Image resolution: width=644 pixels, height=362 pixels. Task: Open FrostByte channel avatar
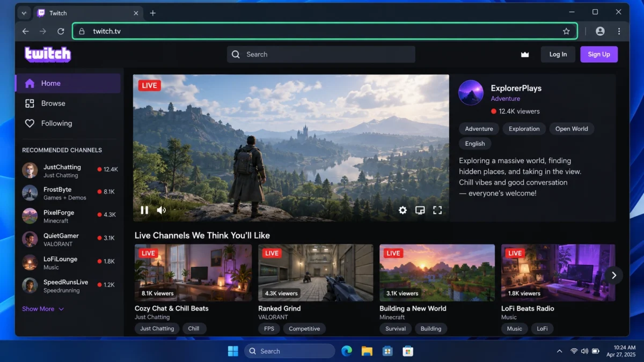coord(30,193)
